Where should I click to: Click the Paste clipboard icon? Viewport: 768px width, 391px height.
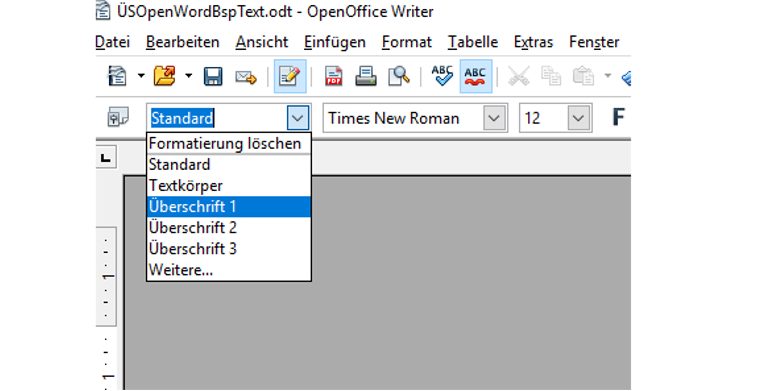[583, 76]
